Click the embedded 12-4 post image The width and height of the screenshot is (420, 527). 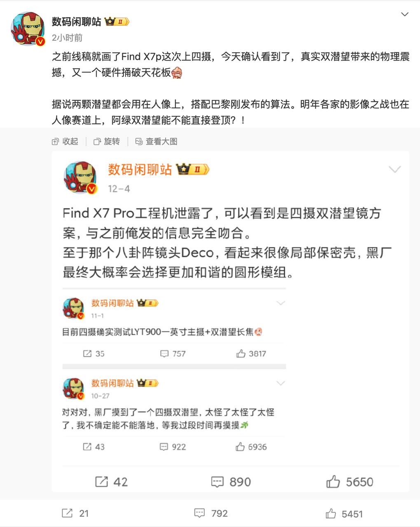231,322
